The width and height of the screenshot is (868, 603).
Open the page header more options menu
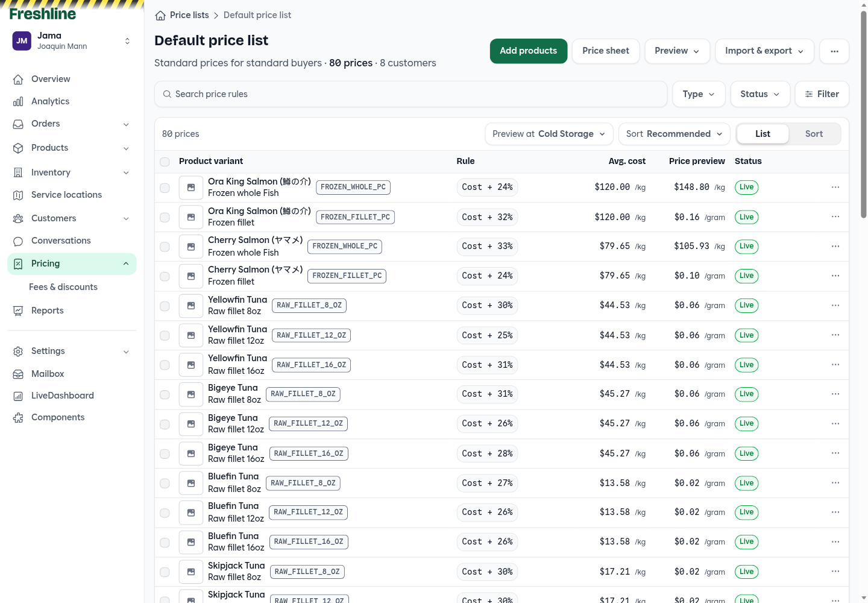tap(834, 51)
